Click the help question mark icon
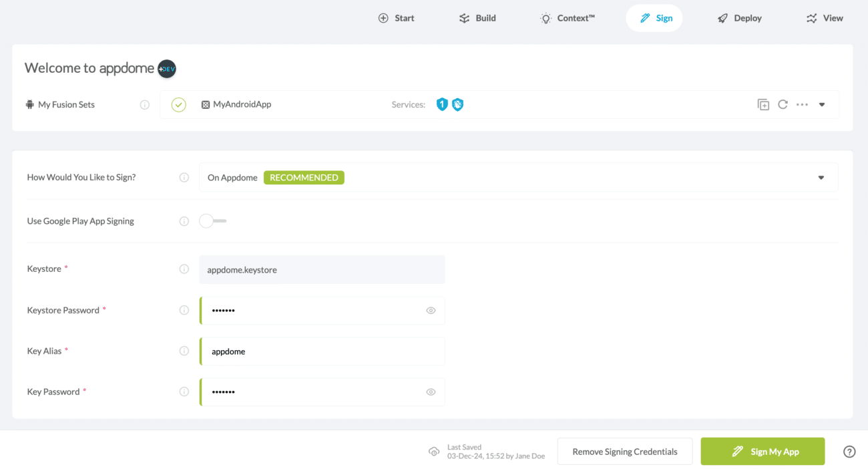 (x=849, y=452)
